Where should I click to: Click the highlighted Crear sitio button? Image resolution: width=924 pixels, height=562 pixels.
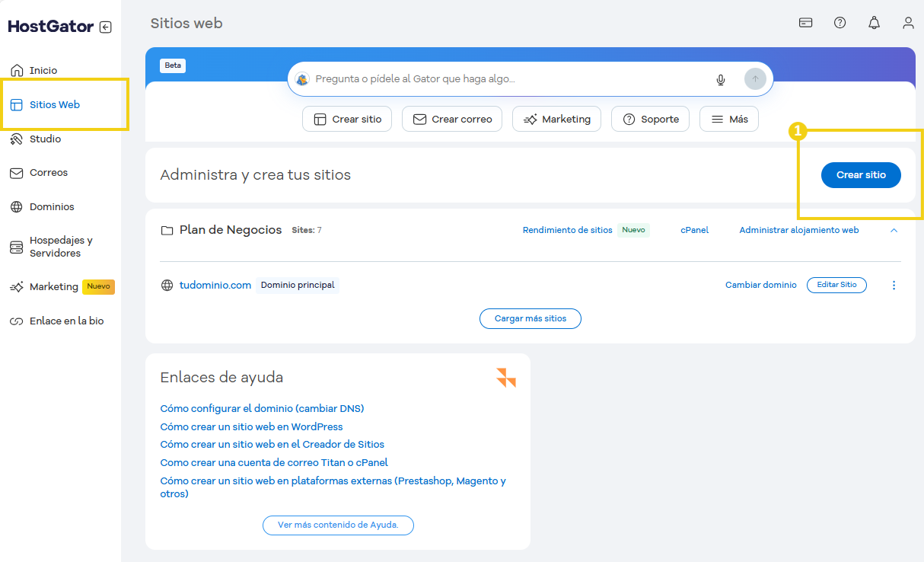click(x=861, y=175)
